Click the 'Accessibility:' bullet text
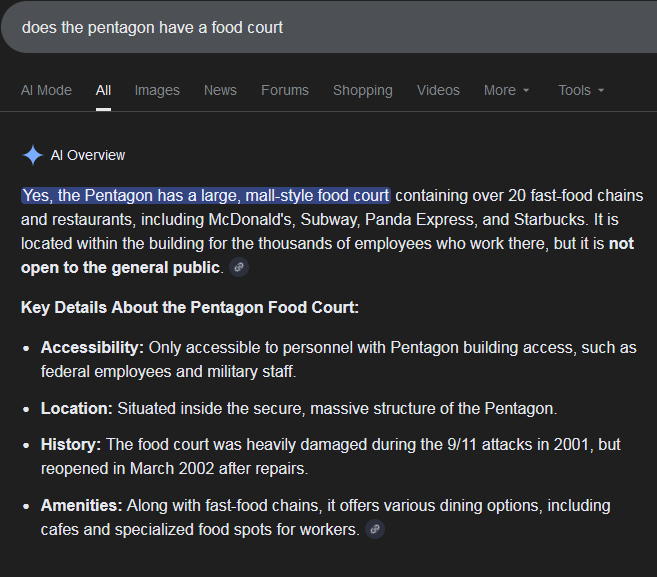657x577 pixels. pyautogui.click(x=92, y=348)
